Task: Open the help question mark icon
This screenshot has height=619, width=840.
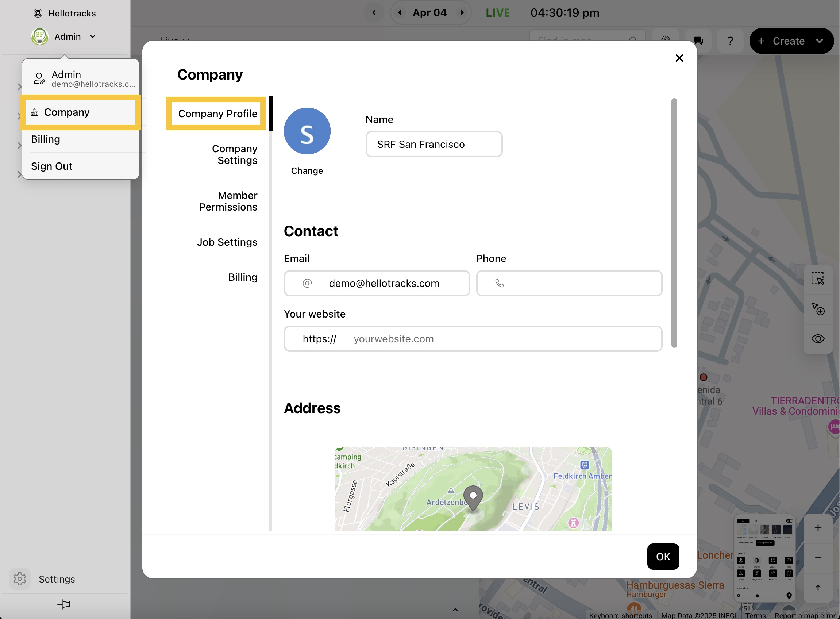Action: coord(730,41)
